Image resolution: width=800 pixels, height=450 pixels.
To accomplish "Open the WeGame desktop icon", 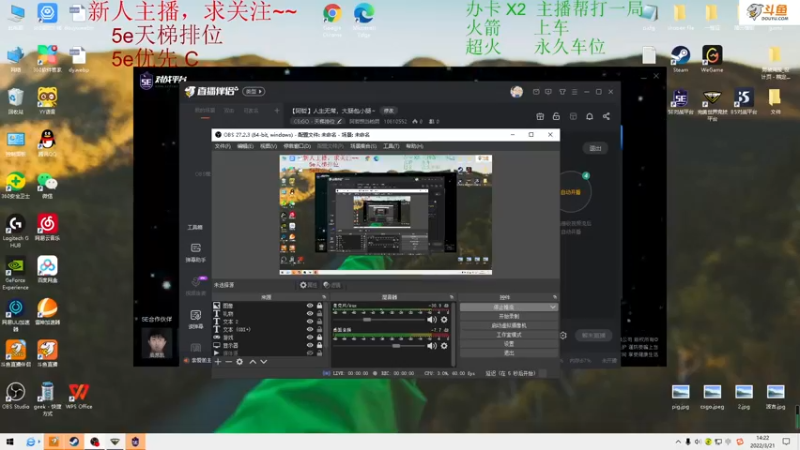I will tap(712, 59).
